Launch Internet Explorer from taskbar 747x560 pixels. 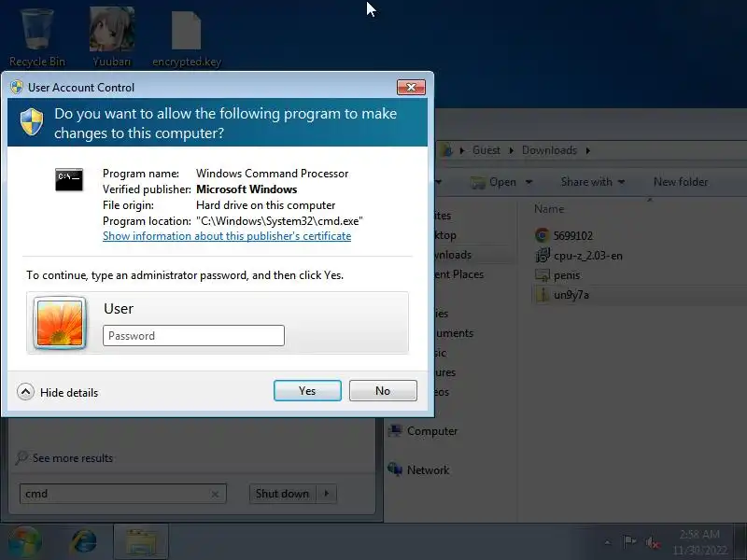click(x=84, y=542)
